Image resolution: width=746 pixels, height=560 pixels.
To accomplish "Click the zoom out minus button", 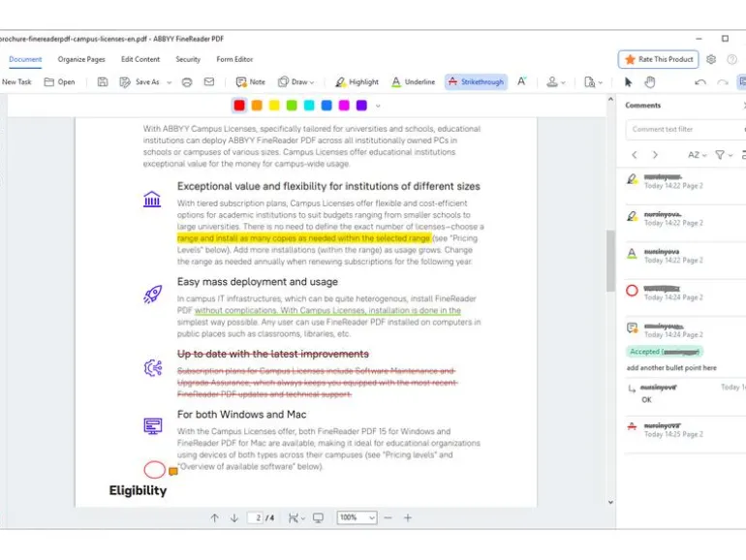I will 389,517.
